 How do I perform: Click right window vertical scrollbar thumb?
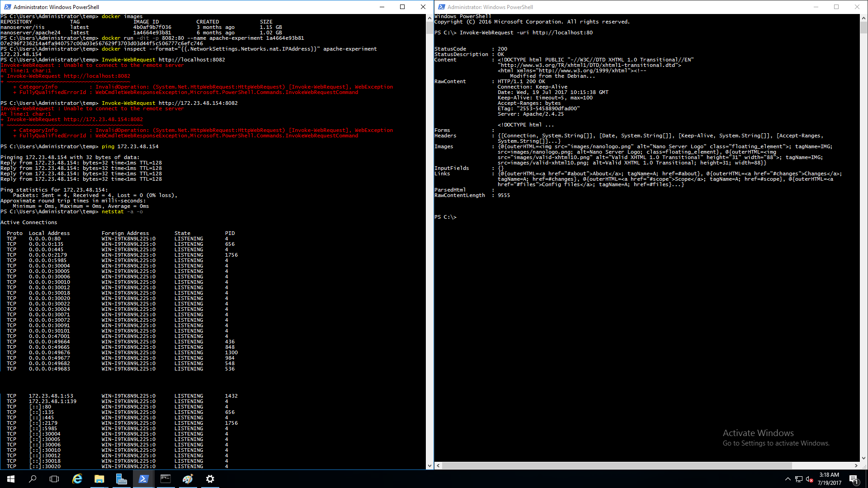(x=863, y=28)
